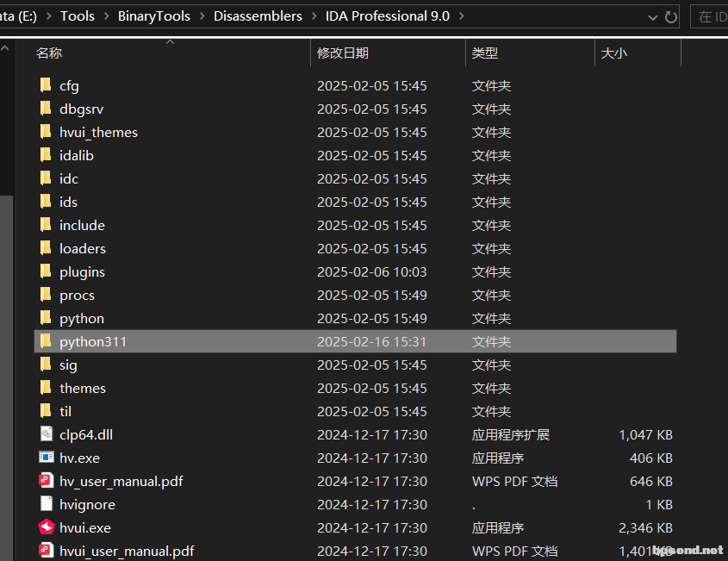Select the python311 folder name
728x561 pixels.
[x=93, y=342]
